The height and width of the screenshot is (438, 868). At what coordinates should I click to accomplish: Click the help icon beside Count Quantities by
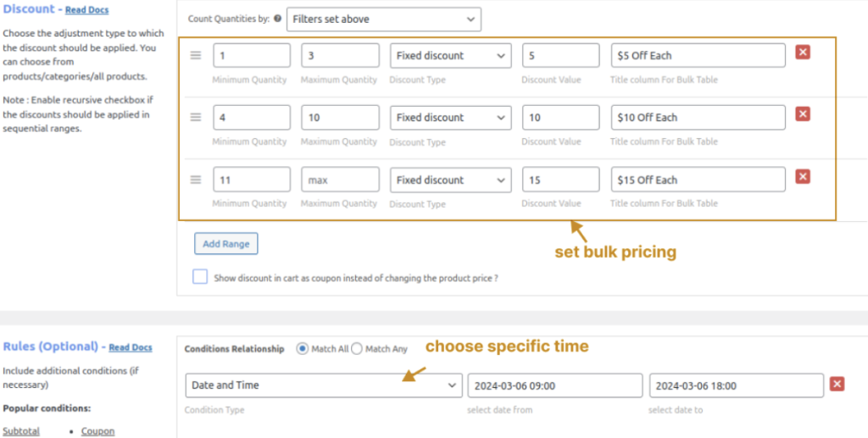pos(278,19)
